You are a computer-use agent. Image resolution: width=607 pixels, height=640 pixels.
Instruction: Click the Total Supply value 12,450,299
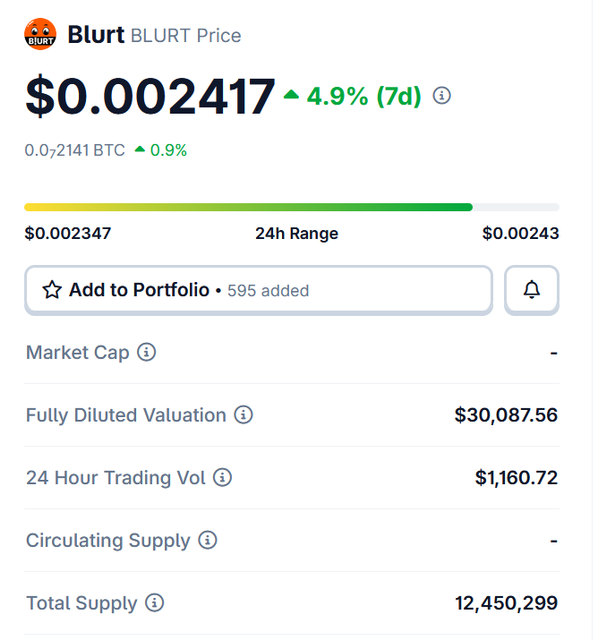pyautogui.click(x=506, y=603)
